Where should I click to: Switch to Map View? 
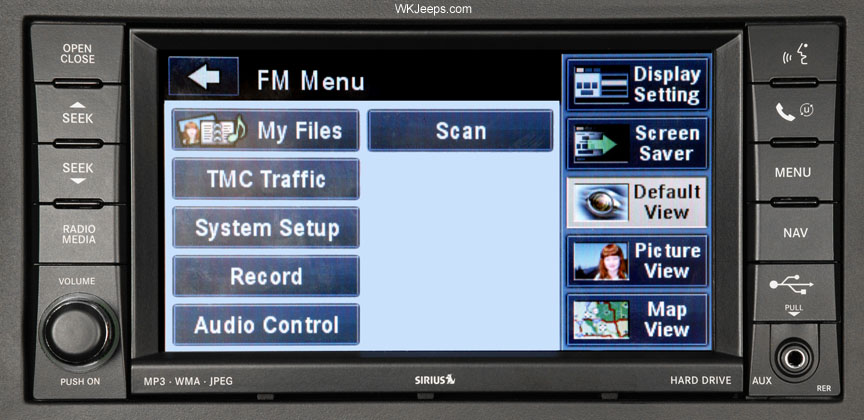638,320
